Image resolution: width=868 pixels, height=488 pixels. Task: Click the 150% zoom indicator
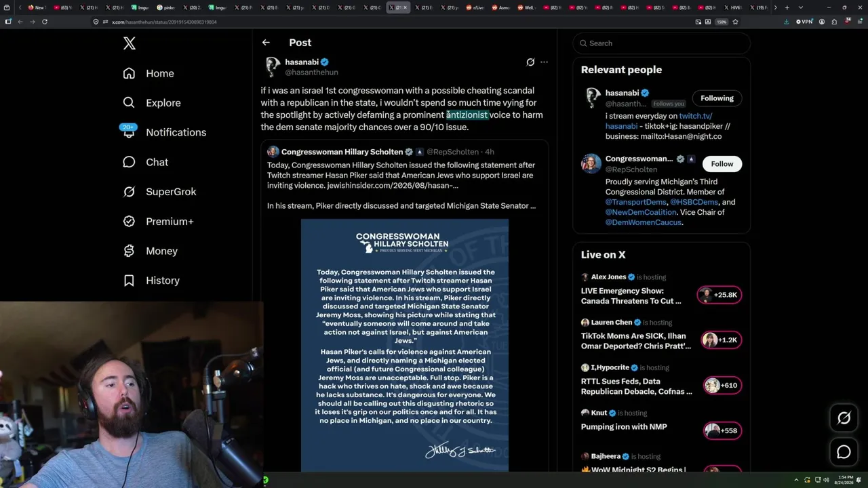tap(722, 22)
